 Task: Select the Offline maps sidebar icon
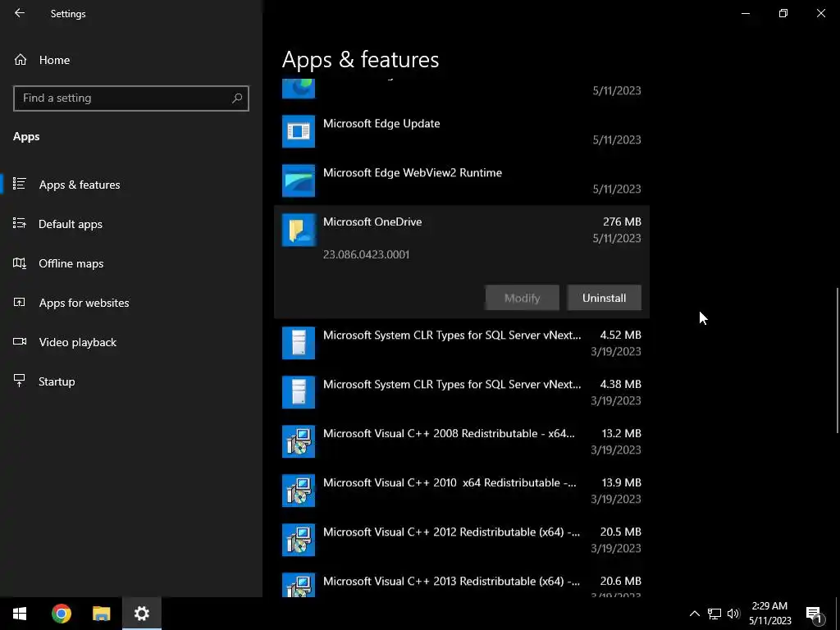(x=20, y=263)
